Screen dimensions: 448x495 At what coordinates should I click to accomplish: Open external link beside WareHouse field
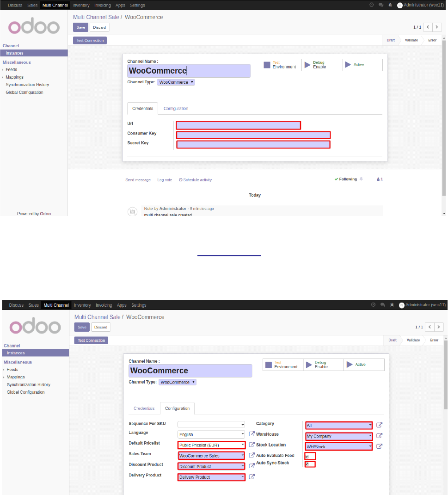pos(379,436)
